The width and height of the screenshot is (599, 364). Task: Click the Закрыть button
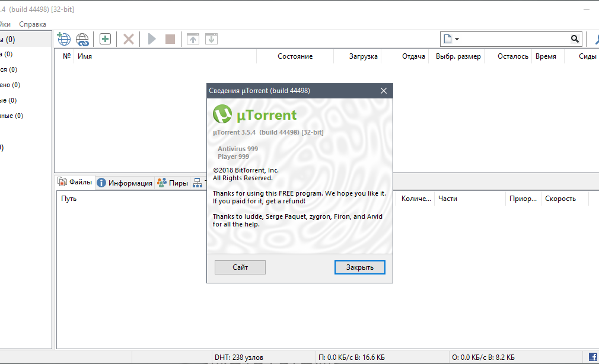(360, 267)
